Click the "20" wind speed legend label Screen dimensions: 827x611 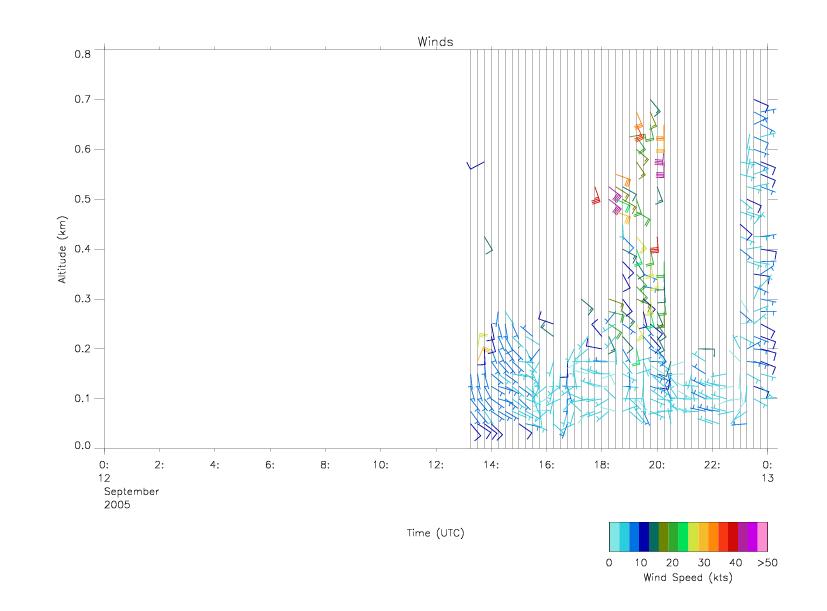(x=672, y=562)
